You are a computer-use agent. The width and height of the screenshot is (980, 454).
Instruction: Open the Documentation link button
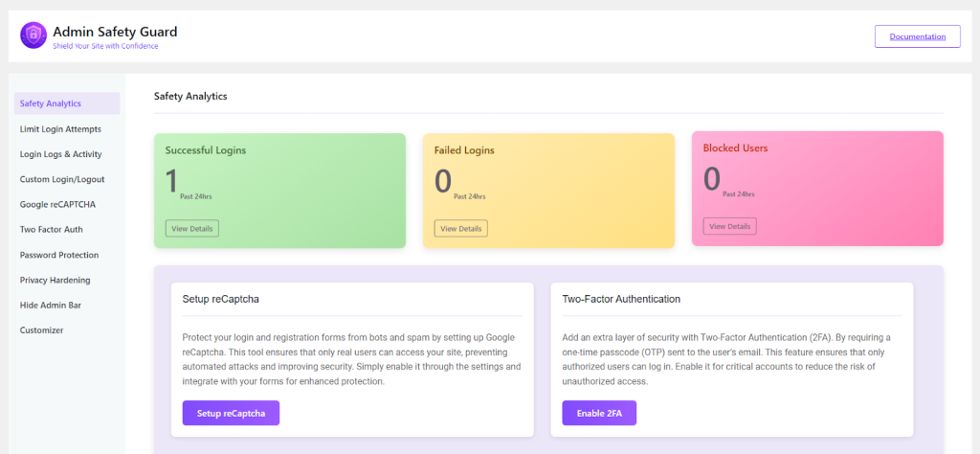pyautogui.click(x=917, y=36)
